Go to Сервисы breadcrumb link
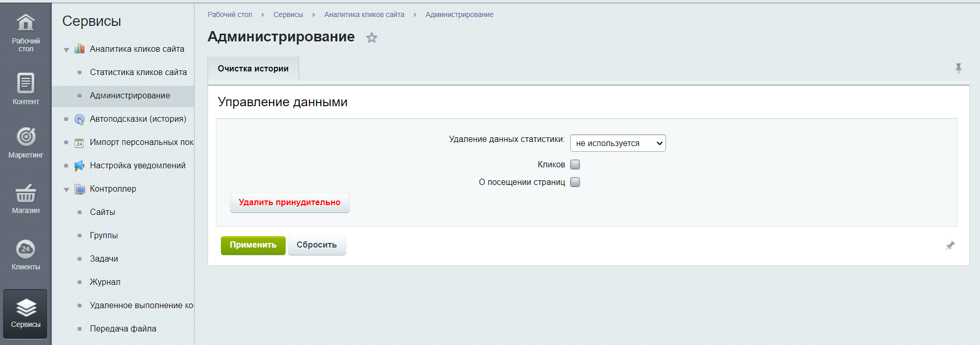Image resolution: width=980 pixels, height=345 pixels. [x=288, y=15]
